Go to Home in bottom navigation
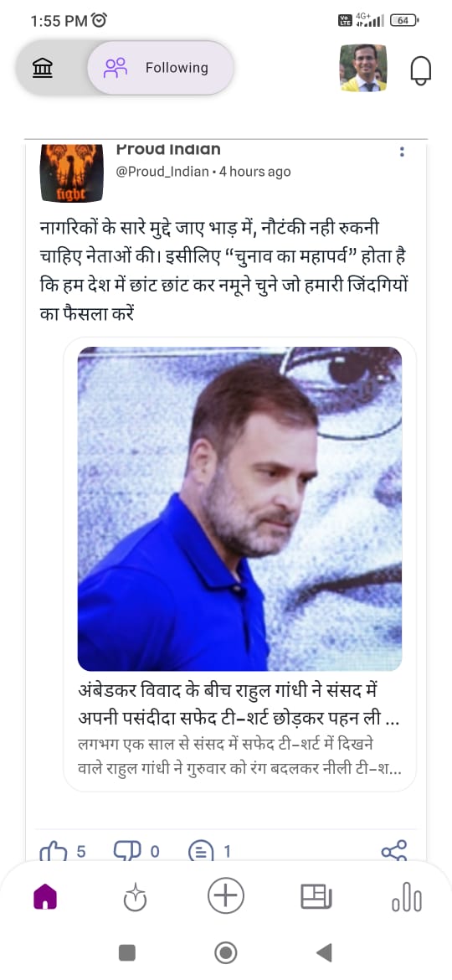 tap(45, 898)
